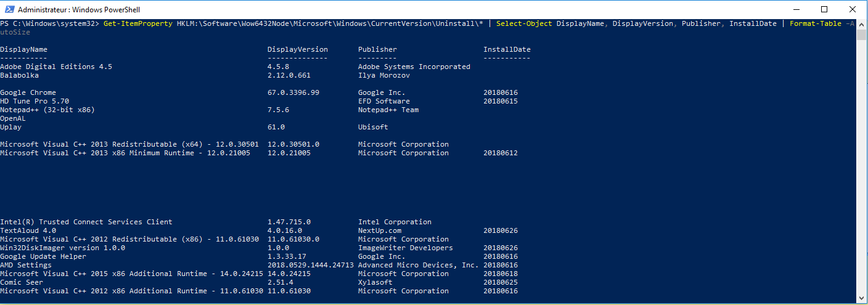
Task: Maximize the PowerShell window
Action: 824,9
